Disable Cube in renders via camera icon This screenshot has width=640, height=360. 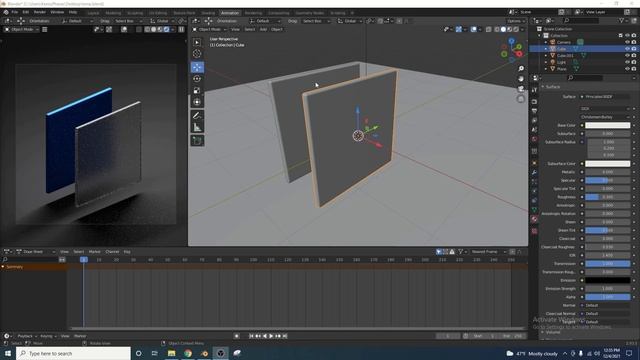634,49
